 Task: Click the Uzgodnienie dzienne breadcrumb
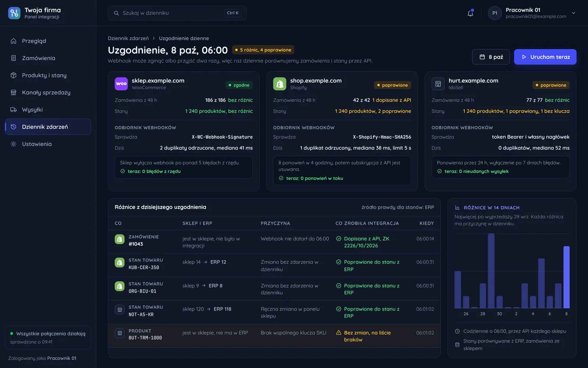[184, 38]
